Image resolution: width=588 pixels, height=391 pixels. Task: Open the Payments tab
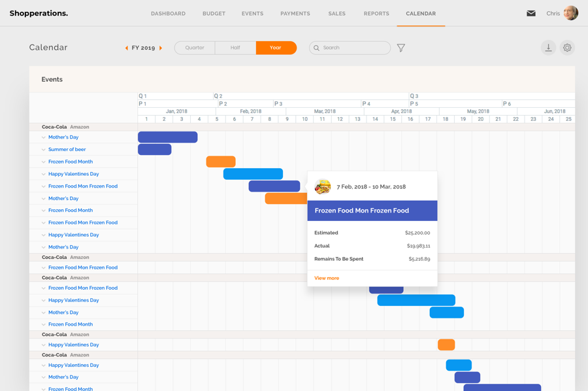(x=295, y=14)
